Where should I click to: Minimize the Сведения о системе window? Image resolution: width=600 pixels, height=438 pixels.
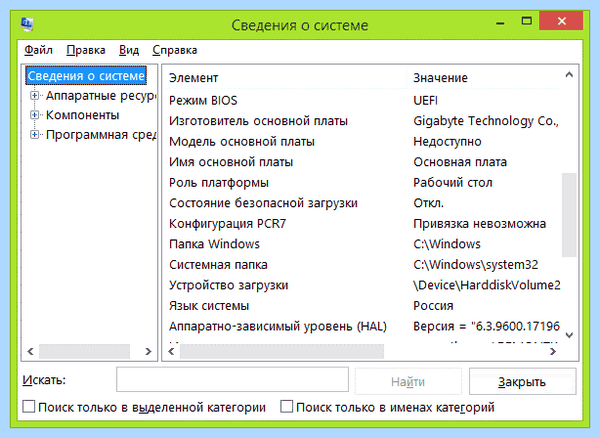pos(500,22)
